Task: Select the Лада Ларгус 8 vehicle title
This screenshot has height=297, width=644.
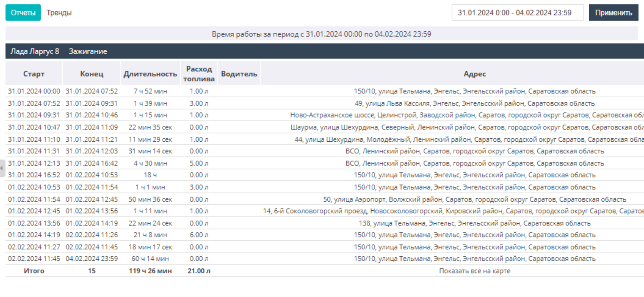Action: coord(35,51)
